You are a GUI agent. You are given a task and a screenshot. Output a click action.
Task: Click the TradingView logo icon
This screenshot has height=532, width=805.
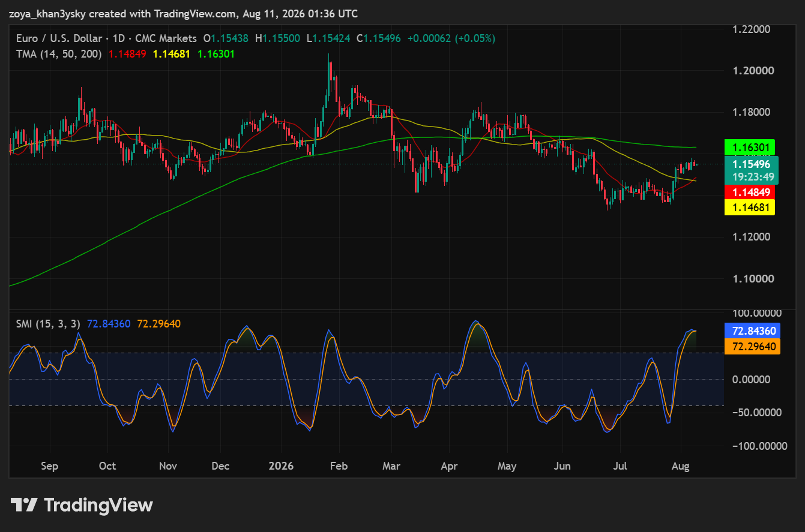[25, 505]
